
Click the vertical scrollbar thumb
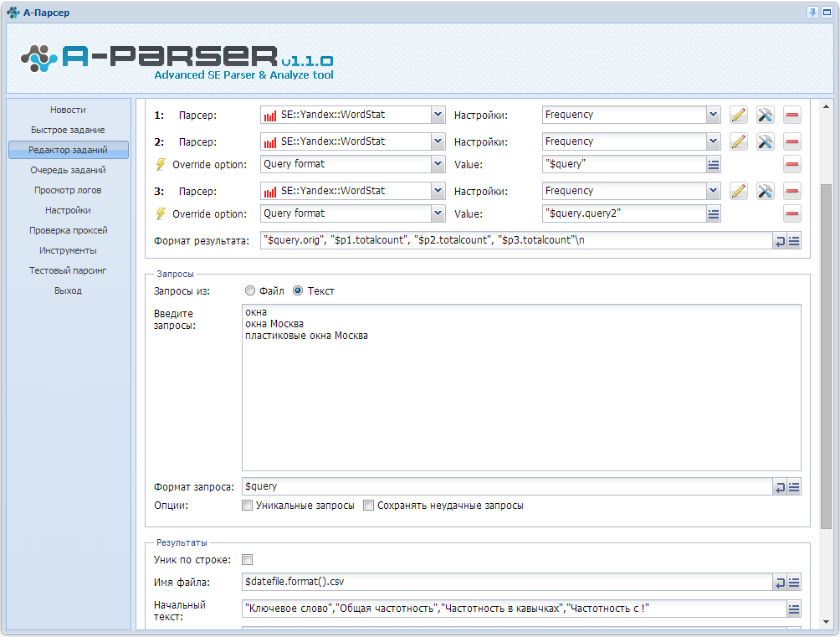826,356
